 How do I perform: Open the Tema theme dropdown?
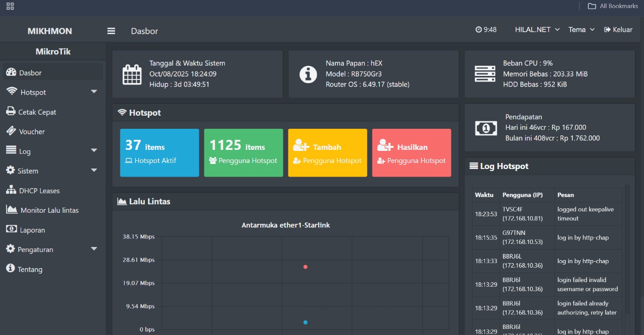581,30
